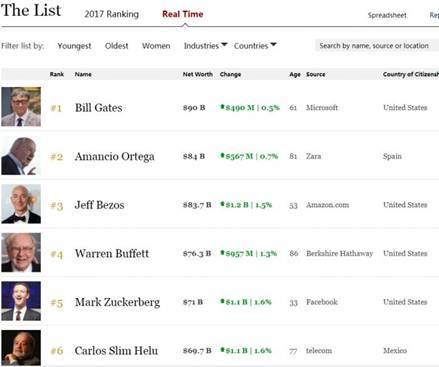Open Jeff Bezos photo thumbnail
Screen dimensions: 439x367
21,204
